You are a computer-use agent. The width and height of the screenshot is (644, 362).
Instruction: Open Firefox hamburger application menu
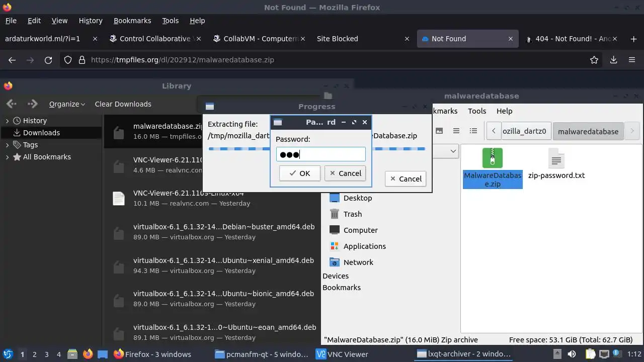coord(632,60)
